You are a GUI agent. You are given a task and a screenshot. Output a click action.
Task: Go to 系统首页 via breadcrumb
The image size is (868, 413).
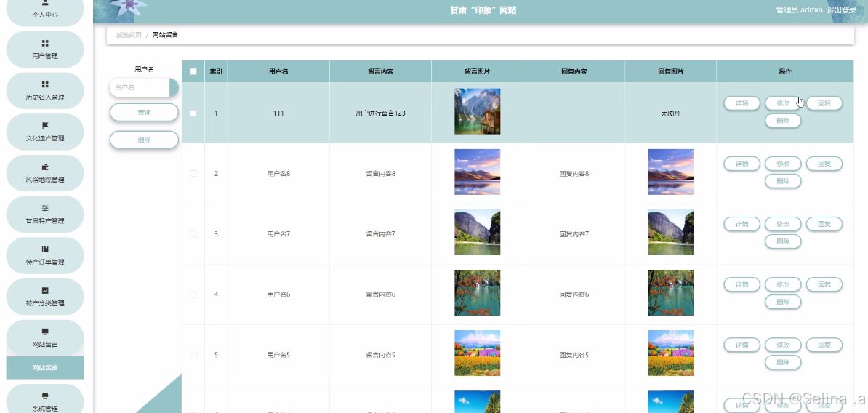tap(129, 35)
